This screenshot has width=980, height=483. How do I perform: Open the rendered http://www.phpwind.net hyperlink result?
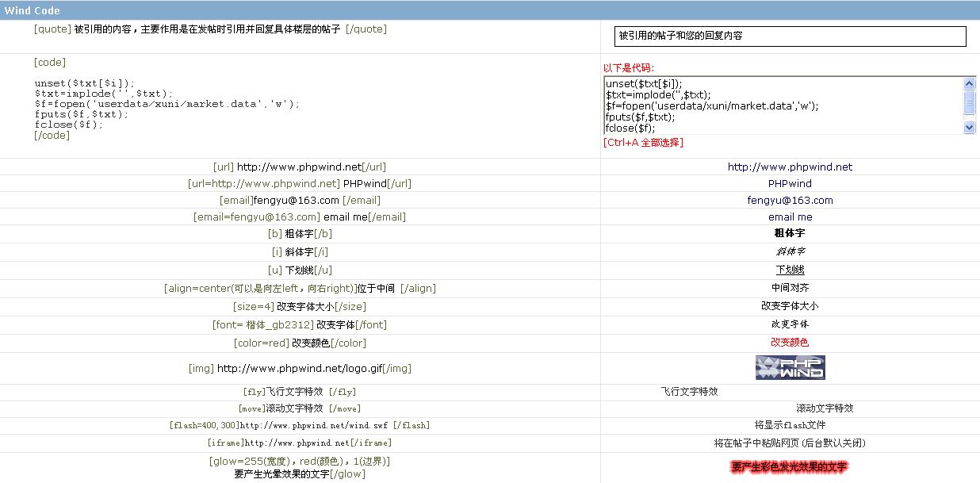pos(790,167)
